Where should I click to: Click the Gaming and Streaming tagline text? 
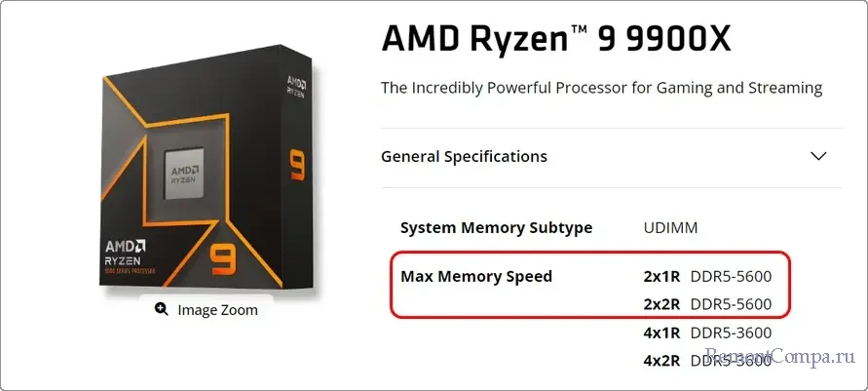601,88
